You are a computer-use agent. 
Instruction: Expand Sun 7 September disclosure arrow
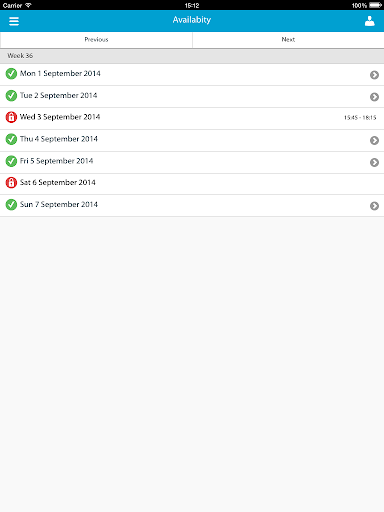[x=374, y=206]
